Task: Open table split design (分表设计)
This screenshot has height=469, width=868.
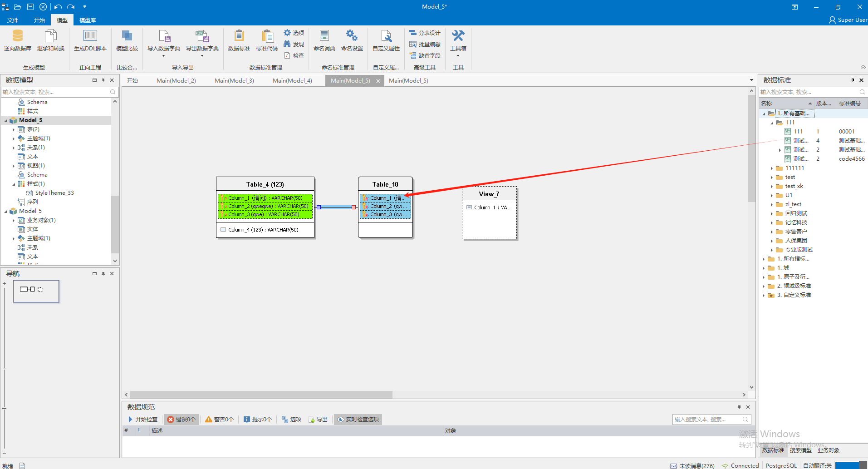Action: (x=425, y=33)
